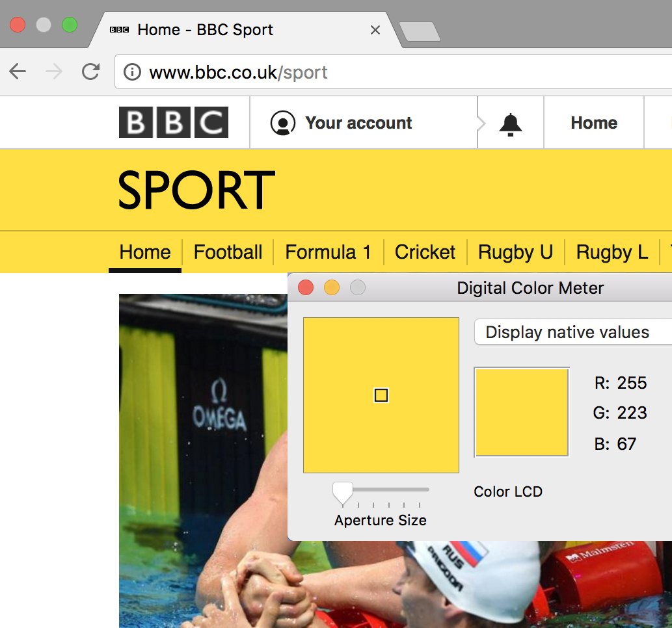Select Home in the sport navigation
Viewport: 672px width, 628px height.
(x=145, y=252)
